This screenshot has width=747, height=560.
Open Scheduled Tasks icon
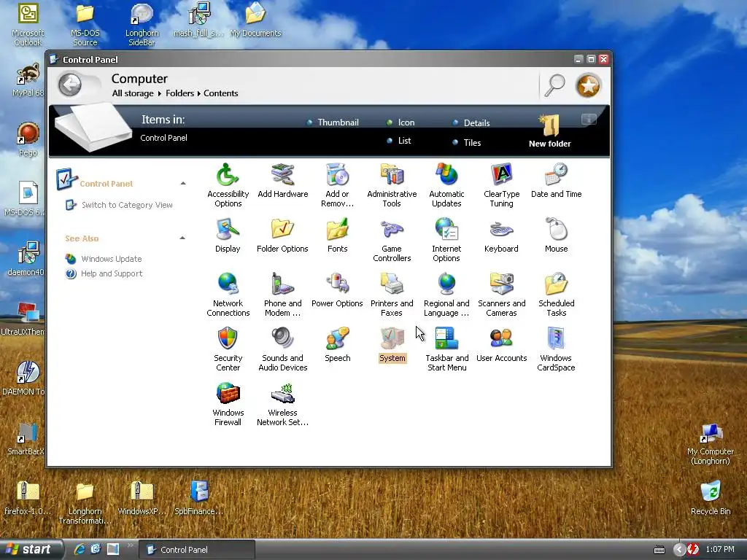556,295
